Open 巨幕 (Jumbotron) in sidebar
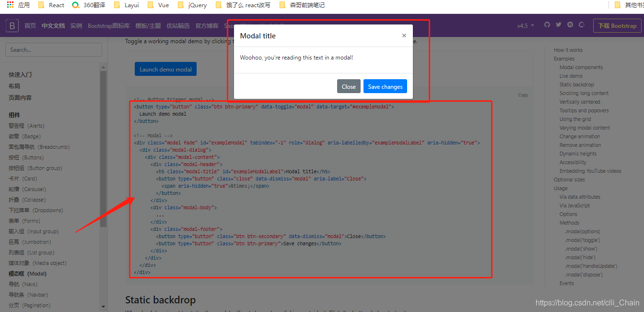The width and height of the screenshot is (644, 312). coord(30,242)
